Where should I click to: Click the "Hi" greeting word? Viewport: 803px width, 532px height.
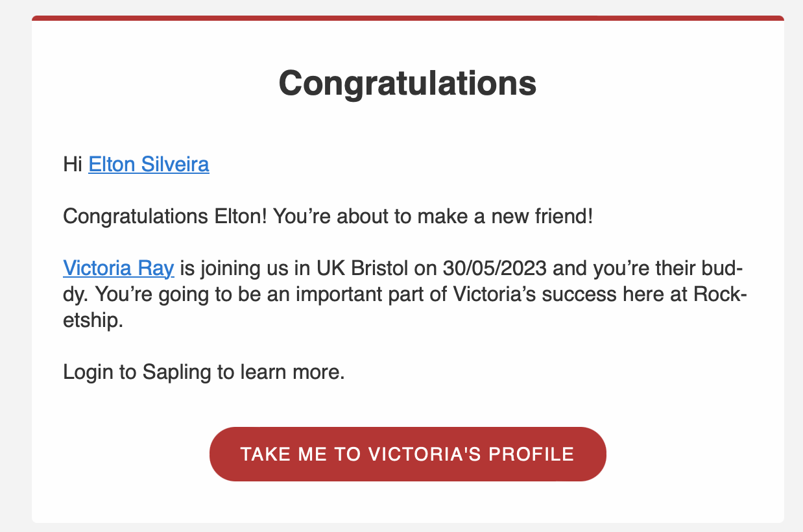73,165
